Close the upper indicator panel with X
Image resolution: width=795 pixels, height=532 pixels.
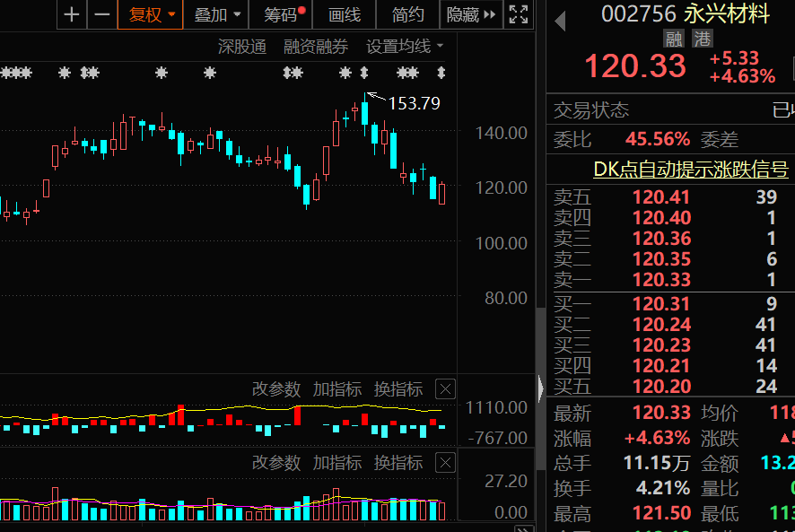445,389
